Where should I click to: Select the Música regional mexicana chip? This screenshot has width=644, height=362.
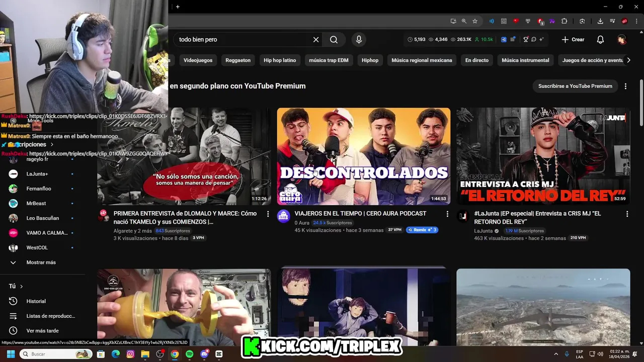coord(422,60)
